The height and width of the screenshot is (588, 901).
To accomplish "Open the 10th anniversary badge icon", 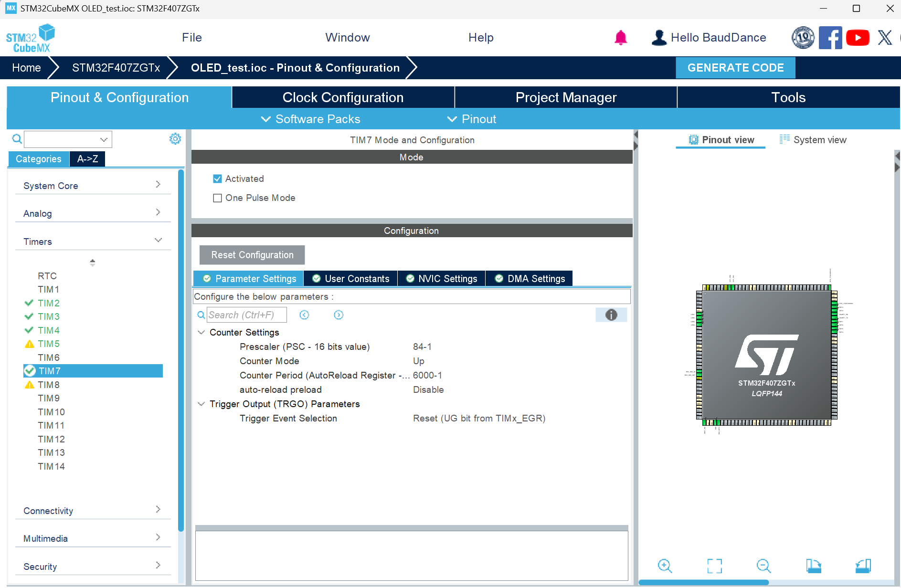I will tap(803, 37).
